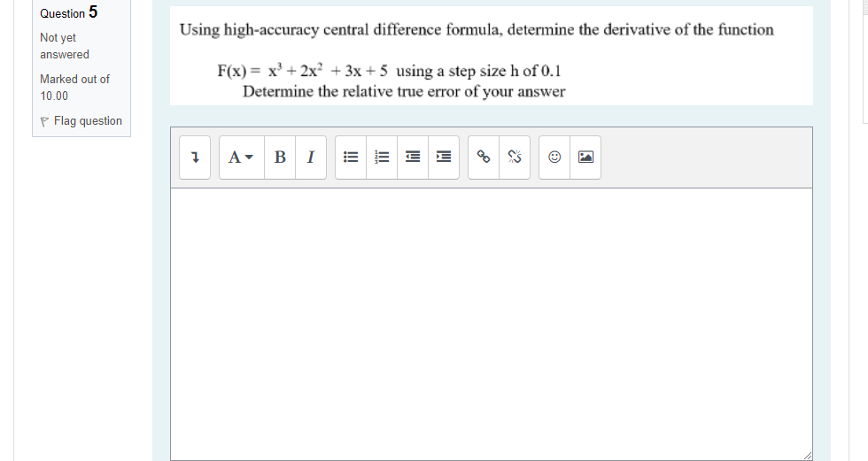Screen dimensions: 868x461
Task: Toggle the editor toolbar expand arrow button
Action: pyautogui.click(x=195, y=158)
